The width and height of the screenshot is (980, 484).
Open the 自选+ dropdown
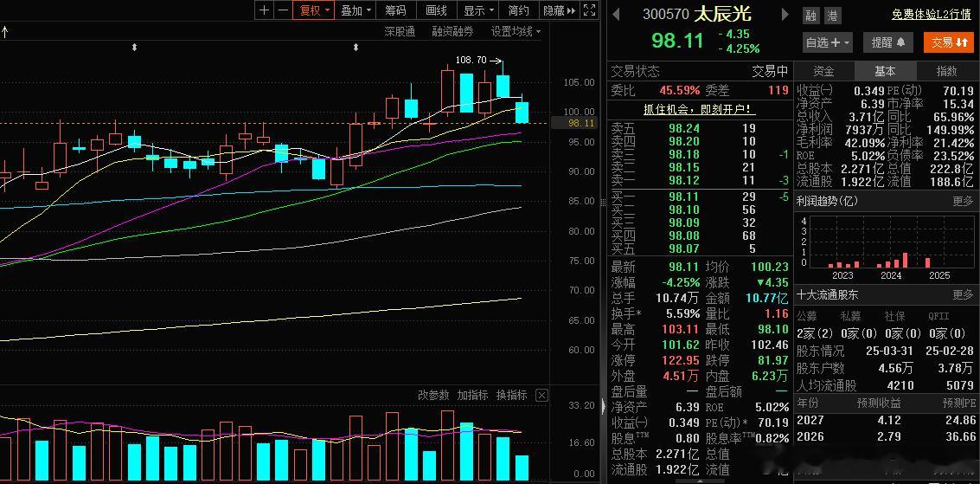coord(828,42)
